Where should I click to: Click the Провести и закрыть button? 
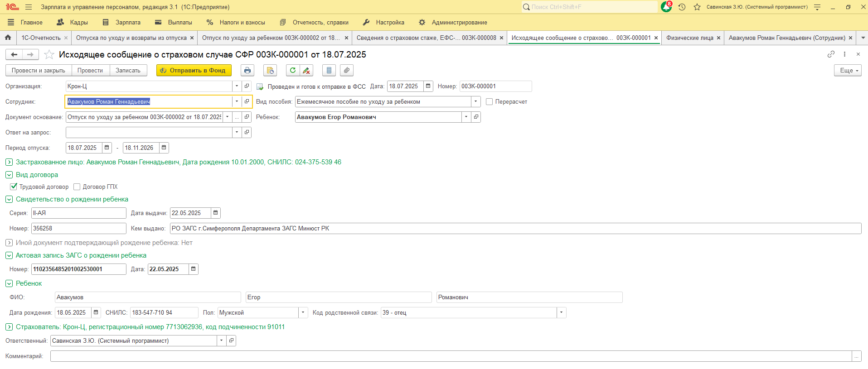(x=39, y=70)
